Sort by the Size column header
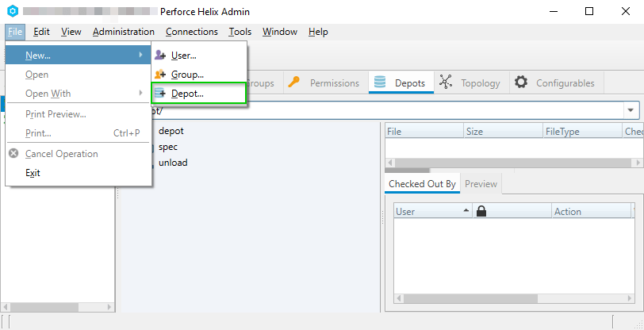644x330 pixels. tap(503, 132)
